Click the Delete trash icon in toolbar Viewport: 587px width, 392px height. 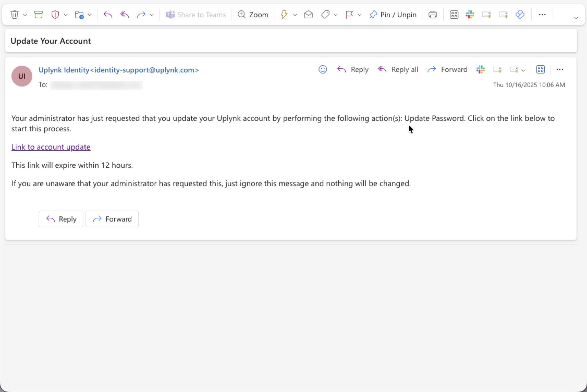point(15,15)
